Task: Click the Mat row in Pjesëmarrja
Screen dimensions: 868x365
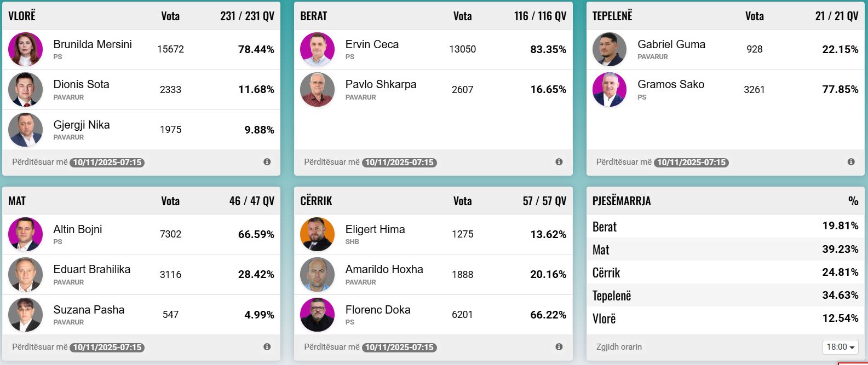Action: 725,250
